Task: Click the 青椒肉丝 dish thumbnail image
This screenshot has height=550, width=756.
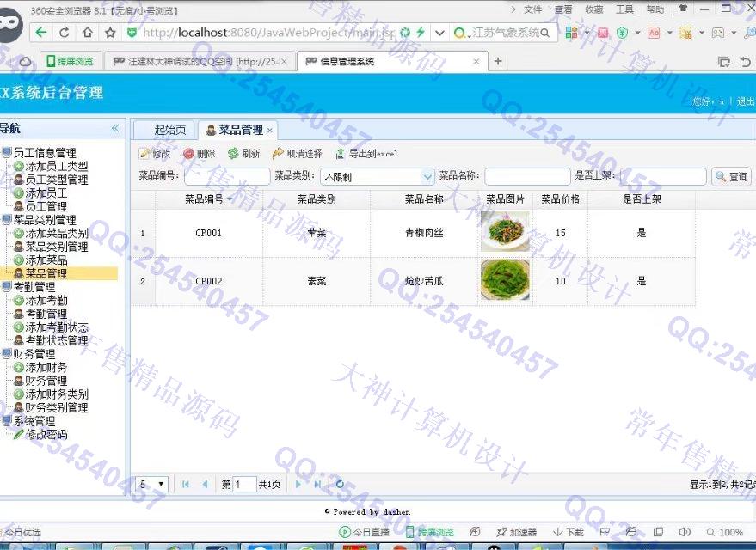Action: tap(505, 232)
